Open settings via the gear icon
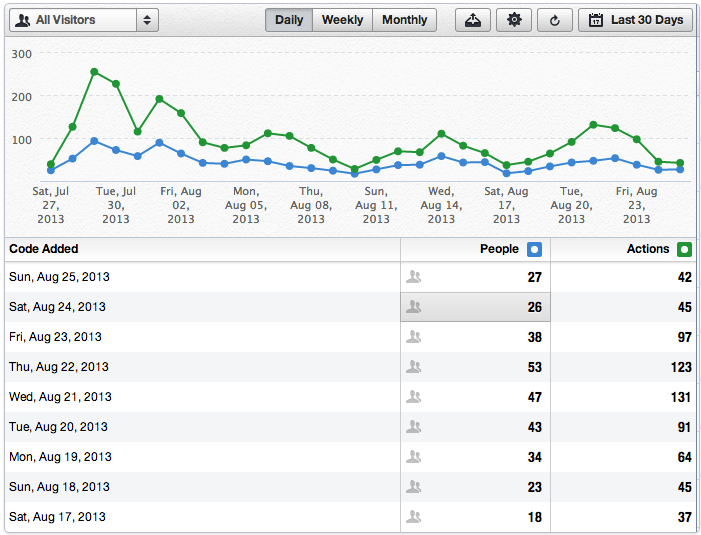The height and width of the screenshot is (535, 701). (514, 20)
